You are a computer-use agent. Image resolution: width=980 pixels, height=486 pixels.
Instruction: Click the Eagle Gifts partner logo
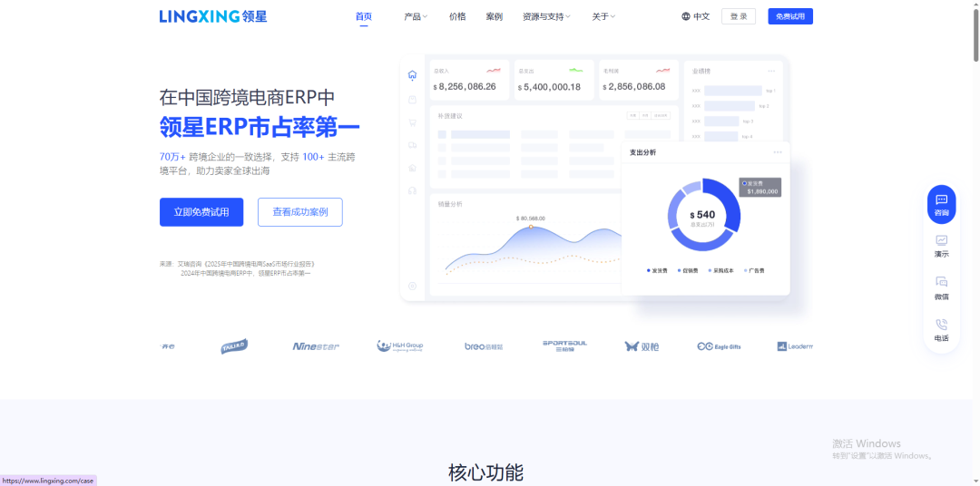(x=719, y=346)
